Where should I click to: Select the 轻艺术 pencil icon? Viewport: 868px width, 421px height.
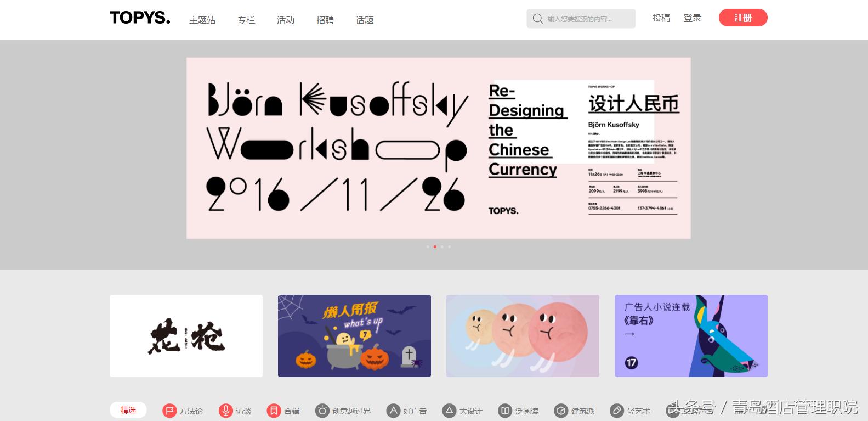pyautogui.click(x=617, y=411)
